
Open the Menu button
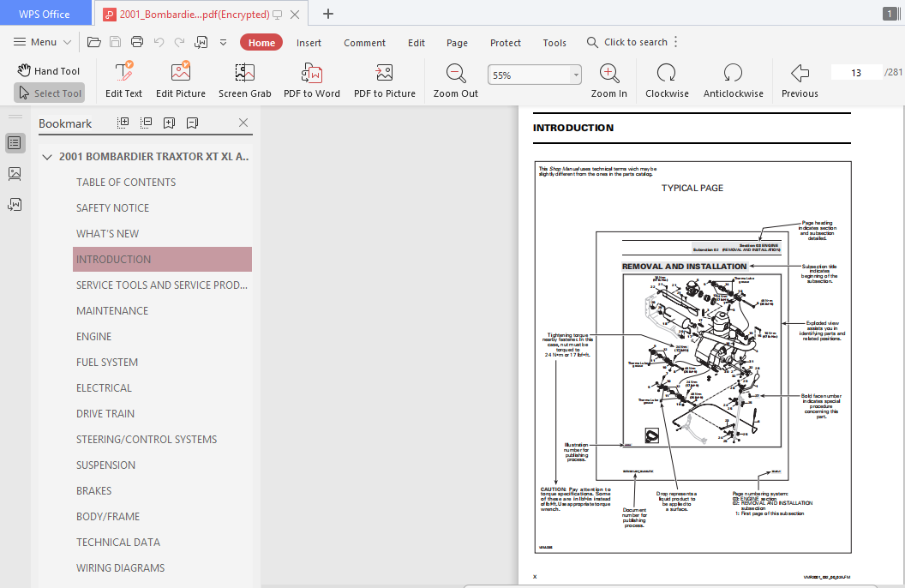[42, 41]
